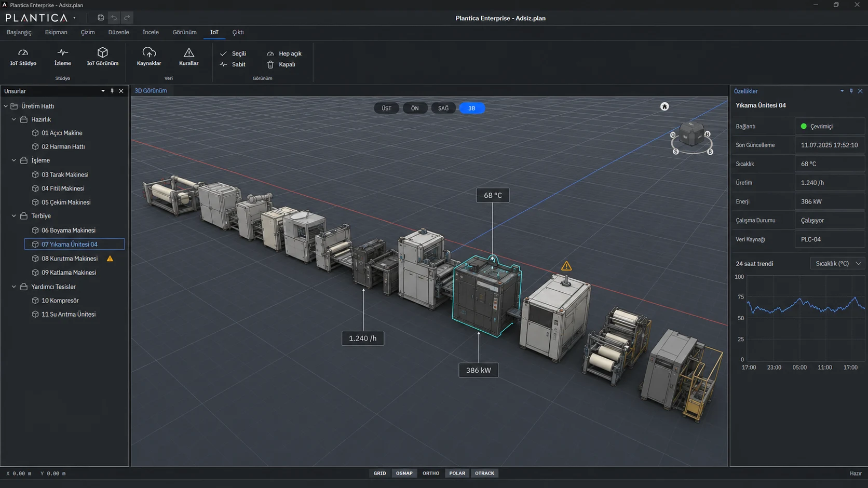The image size is (868, 488).
Task: Click the redo arrow icon
Action: tap(127, 18)
